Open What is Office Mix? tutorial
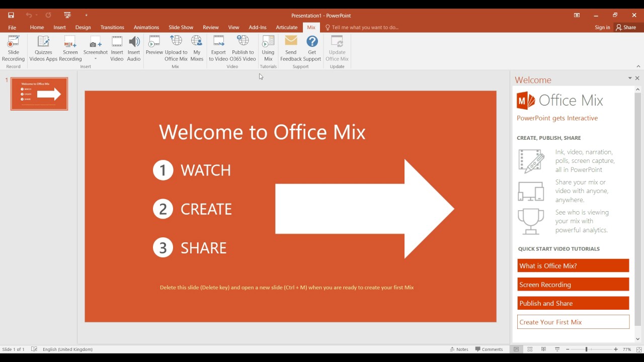Screen dimensions: 644x362 (x=573, y=265)
